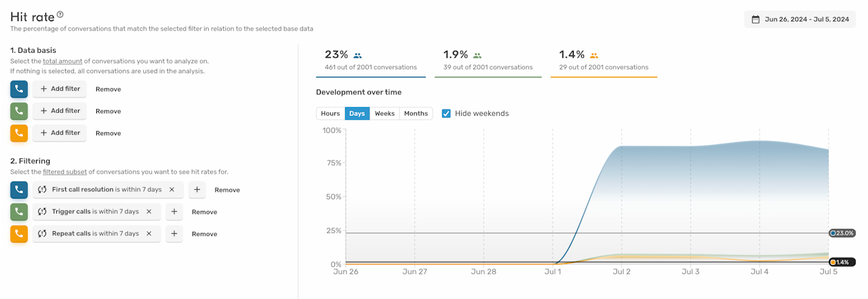The width and height of the screenshot is (868, 299).
Task: Click the orange phone icon under Data basis
Action: [x=19, y=133]
